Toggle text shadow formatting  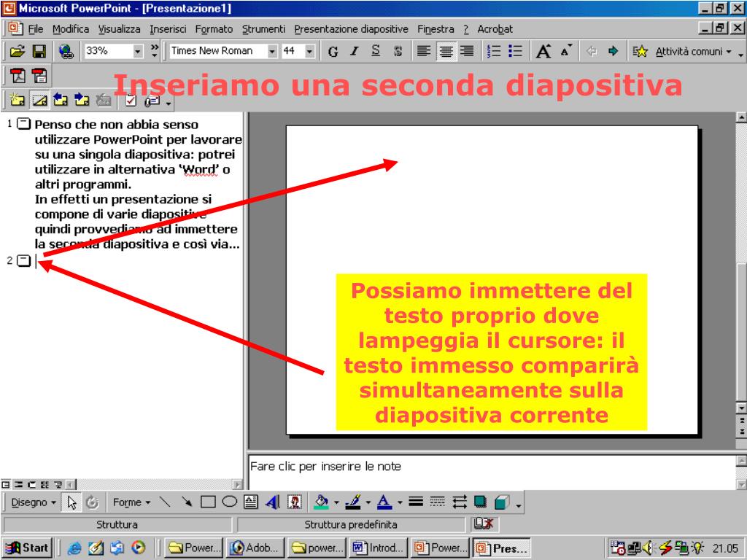click(398, 51)
